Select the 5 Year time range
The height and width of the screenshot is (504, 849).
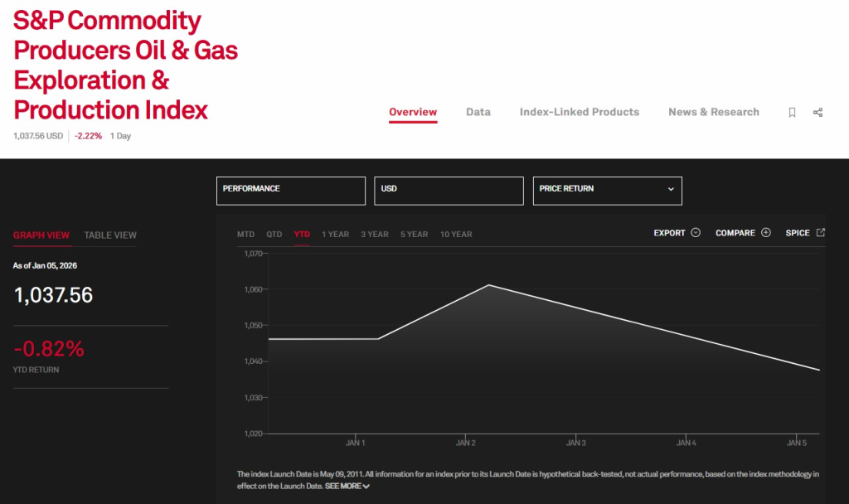pyautogui.click(x=414, y=235)
